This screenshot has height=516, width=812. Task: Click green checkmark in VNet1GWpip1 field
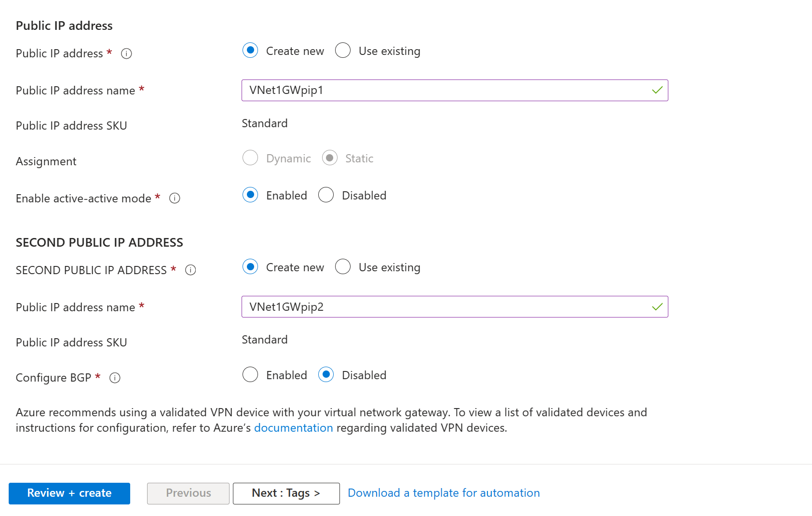657,90
